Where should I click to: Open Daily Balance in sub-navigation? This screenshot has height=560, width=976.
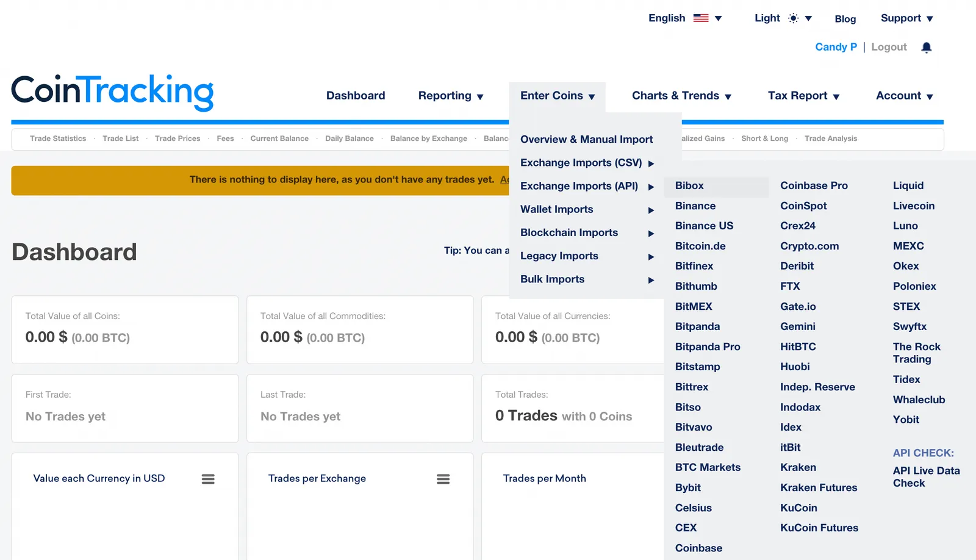[350, 138]
